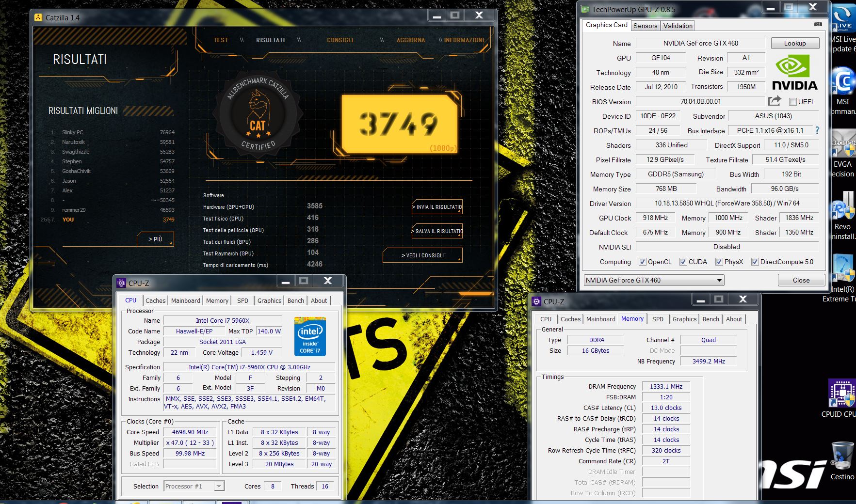This screenshot has width=856, height=504.
Task: Click the PIÙ button under the leaderboard
Action: point(155,239)
